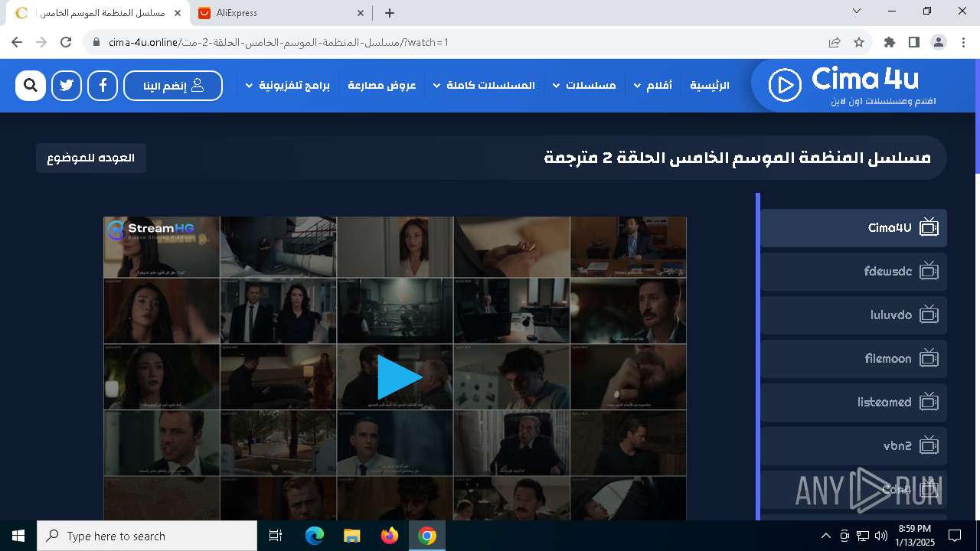The width and height of the screenshot is (980, 551).
Task: Click the إنضم الينا join button
Action: [173, 86]
